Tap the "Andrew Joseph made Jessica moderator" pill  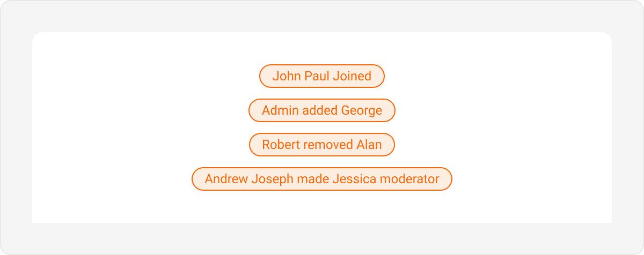[x=322, y=179]
